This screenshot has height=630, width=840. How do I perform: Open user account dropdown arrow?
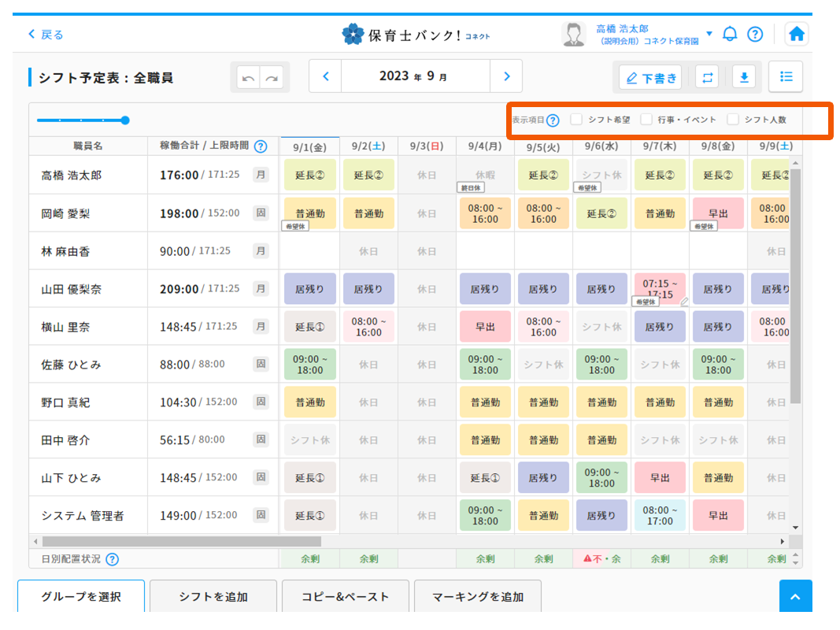pos(709,34)
